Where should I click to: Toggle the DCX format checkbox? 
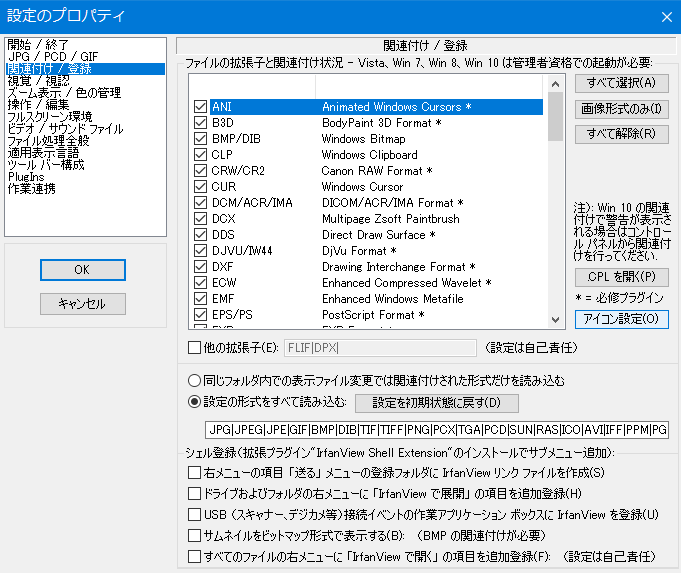tap(200, 219)
